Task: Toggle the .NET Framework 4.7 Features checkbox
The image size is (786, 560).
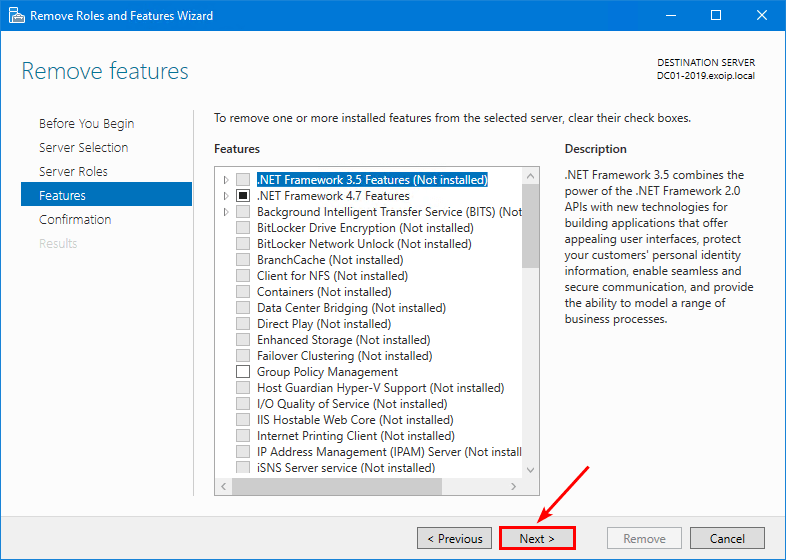Action: (243, 196)
